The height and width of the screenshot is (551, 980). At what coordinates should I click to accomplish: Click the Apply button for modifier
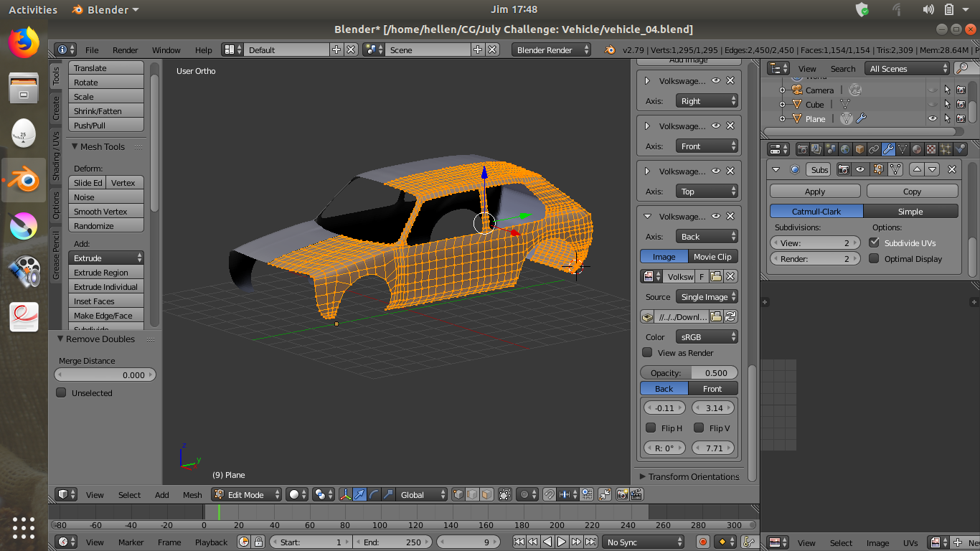click(814, 192)
